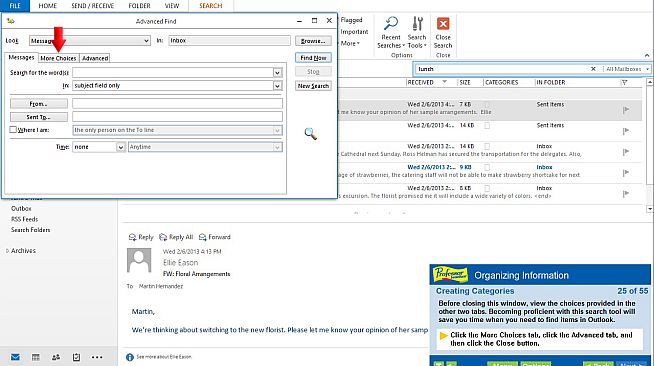Flag the florist excursion message
This screenshot has width=654, height=366.
click(x=626, y=193)
